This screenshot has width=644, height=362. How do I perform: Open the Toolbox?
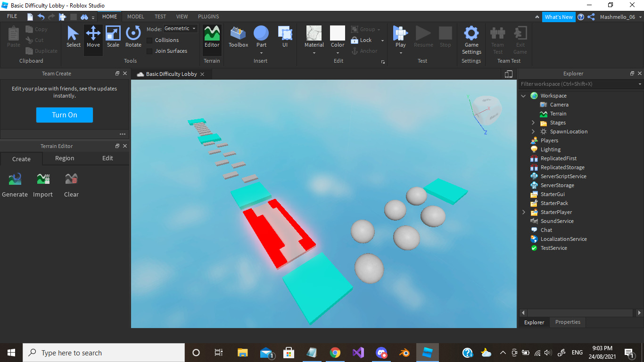[x=238, y=37]
